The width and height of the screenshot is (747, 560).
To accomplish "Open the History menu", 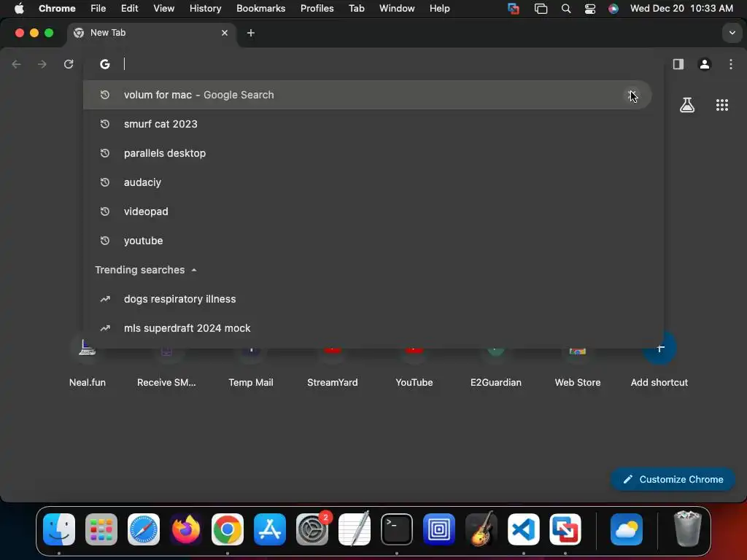I will [x=205, y=8].
